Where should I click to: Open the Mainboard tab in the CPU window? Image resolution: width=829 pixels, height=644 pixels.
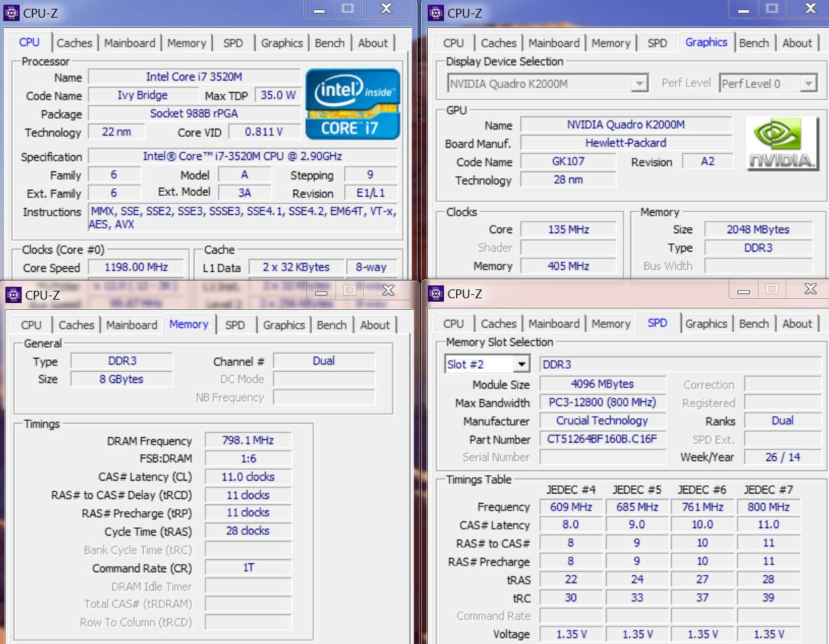[130, 43]
